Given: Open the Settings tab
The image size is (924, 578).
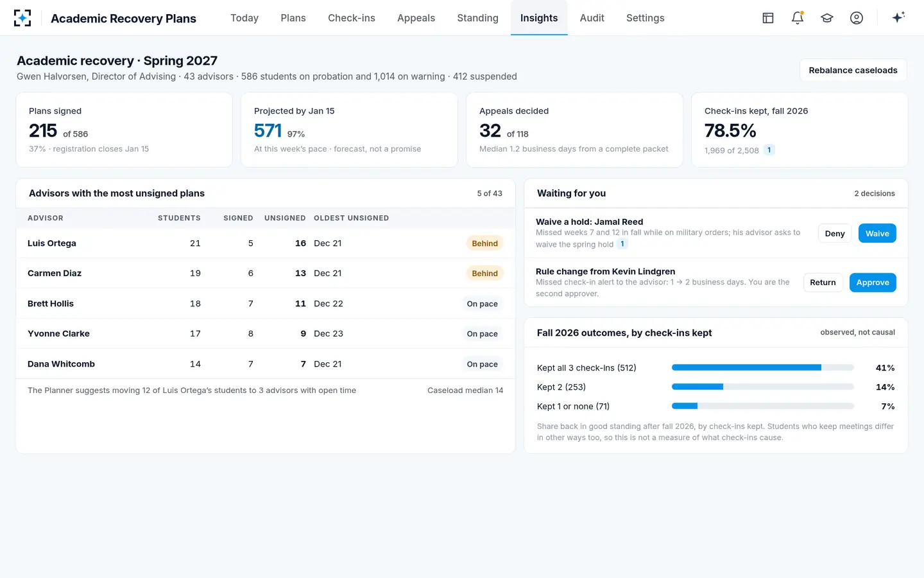Looking at the screenshot, I should (646, 18).
